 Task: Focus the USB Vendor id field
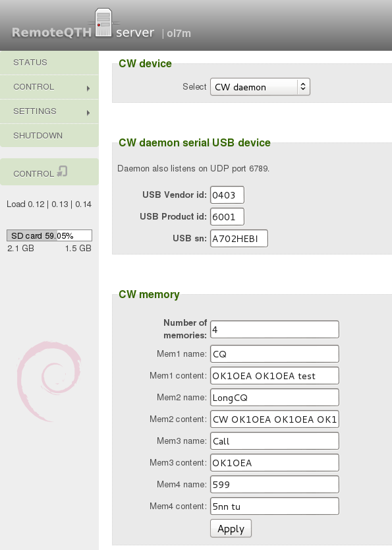coord(227,195)
